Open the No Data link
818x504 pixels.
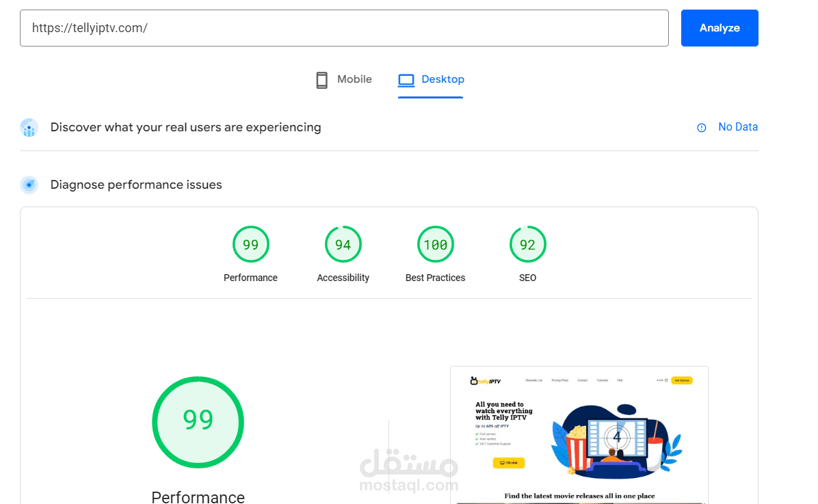[738, 127]
